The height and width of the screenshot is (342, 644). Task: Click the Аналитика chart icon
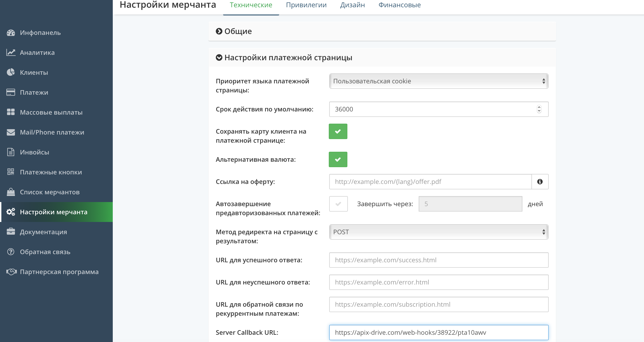pyautogui.click(x=11, y=53)
